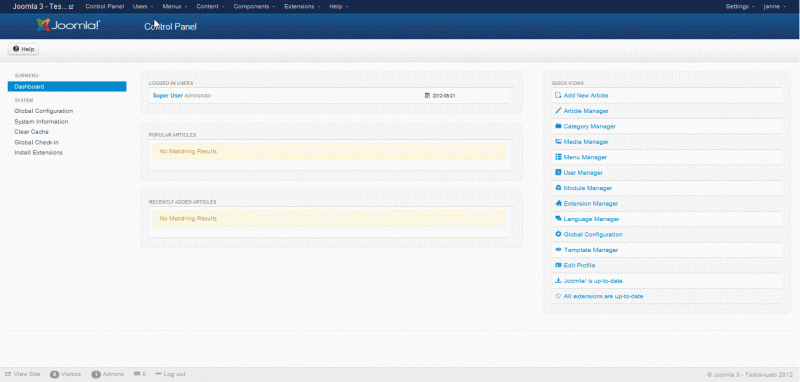Screen dimensions: 800x382
Task: Select Global Check-in in sidebar
Action: coord(36,142)
